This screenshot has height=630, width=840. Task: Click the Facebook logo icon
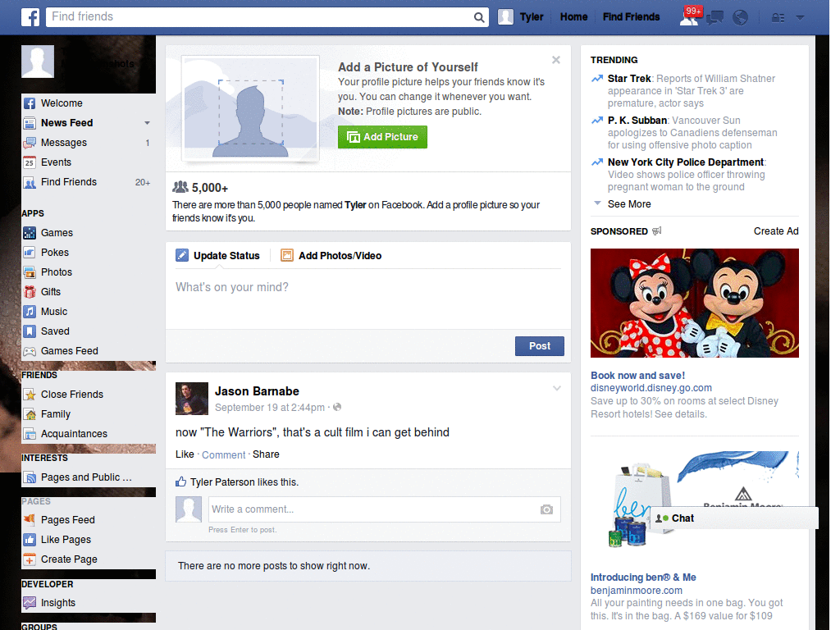pyautogui.click(x=30, y=17)
